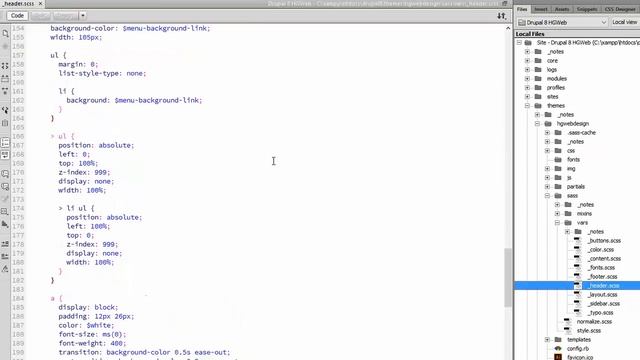Screen dimensions: 640x360
Task: Click the Balance Braces icon
Action: (5, 122)
